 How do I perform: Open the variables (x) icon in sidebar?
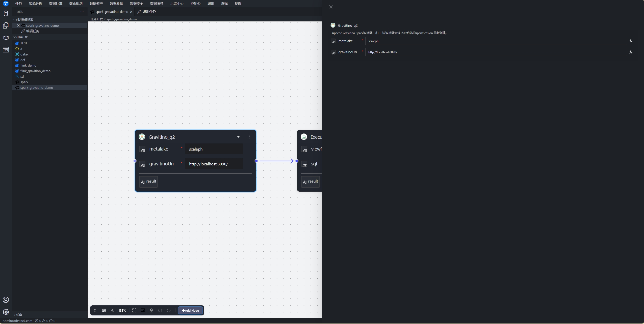point(6,50)
